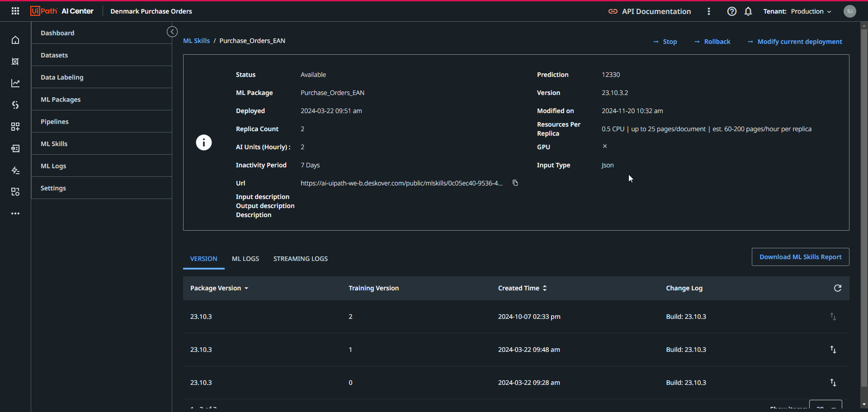Open the app launcher waffle icon

point(15,11)
